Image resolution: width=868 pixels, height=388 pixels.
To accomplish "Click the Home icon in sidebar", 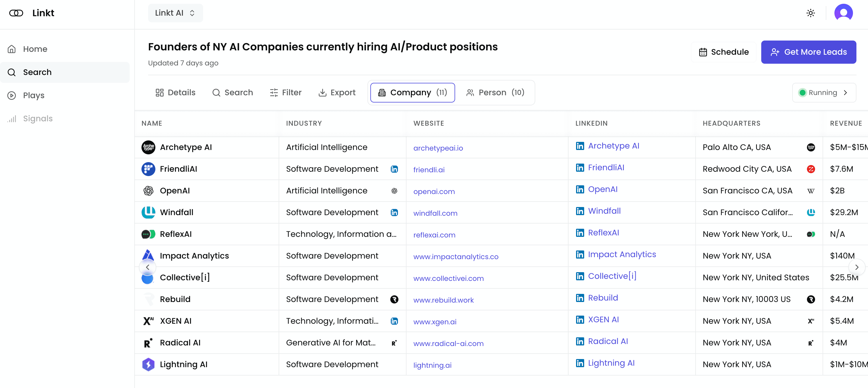I will pos(12,49).
